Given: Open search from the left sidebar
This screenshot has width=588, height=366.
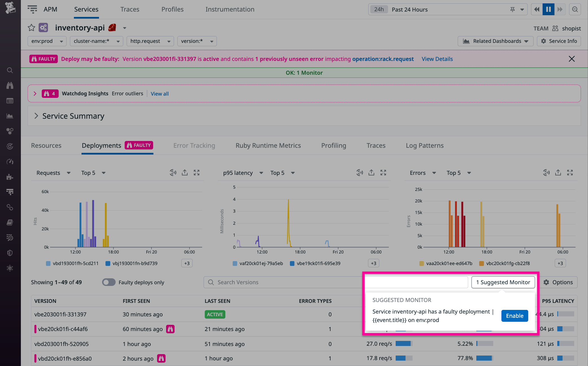Looking at the screenshot, I should click(x=10, y=70).
